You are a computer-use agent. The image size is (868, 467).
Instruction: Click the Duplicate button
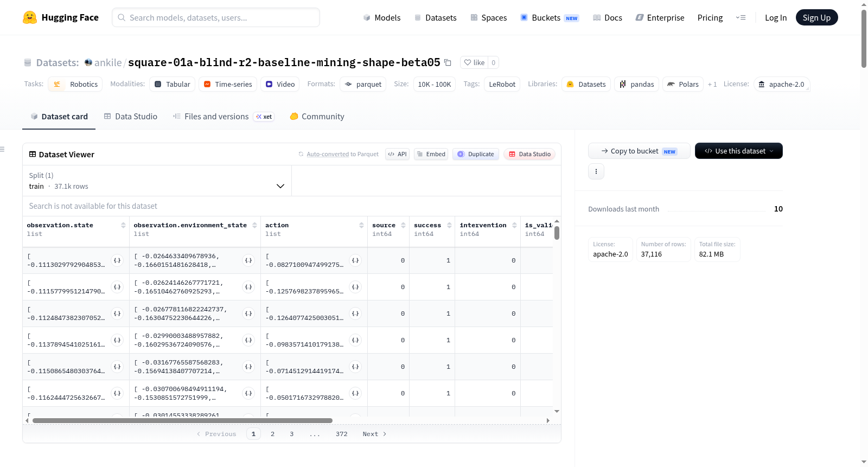(x=476, y=154)
